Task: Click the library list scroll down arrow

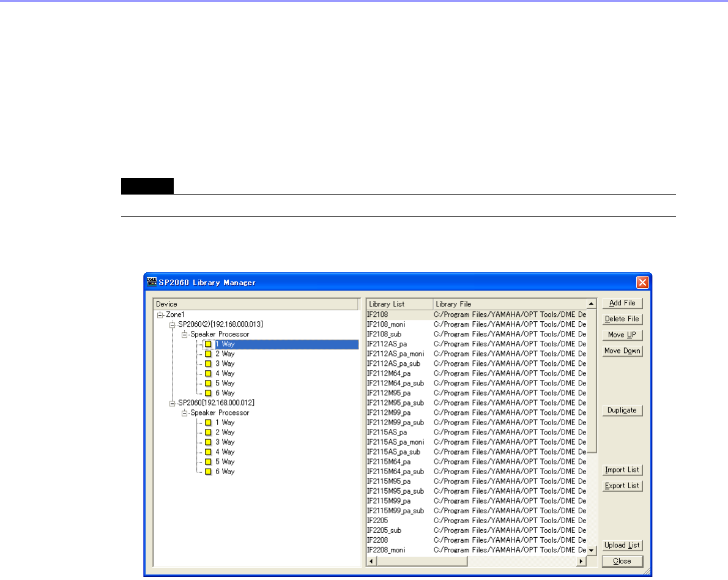Action: pos(592,551)
